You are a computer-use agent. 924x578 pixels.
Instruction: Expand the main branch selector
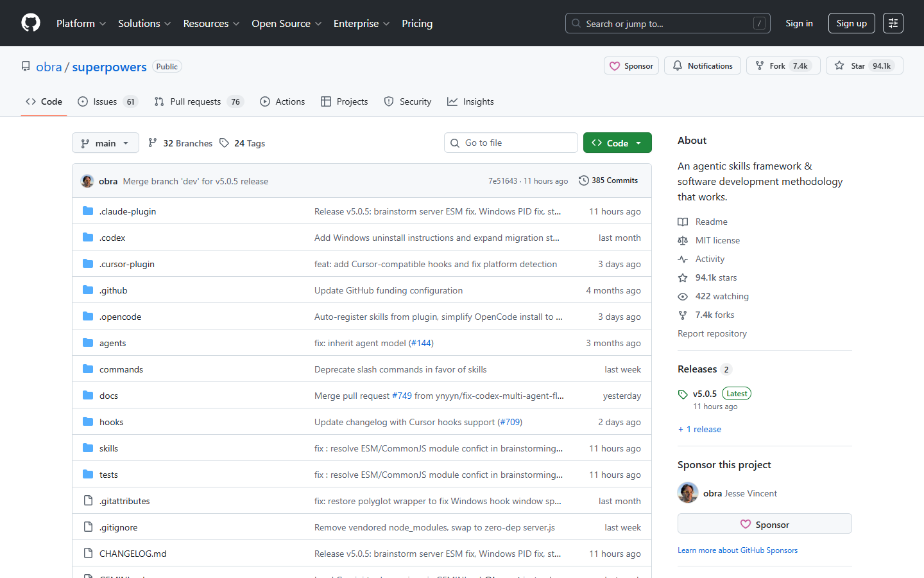point(105,143)
